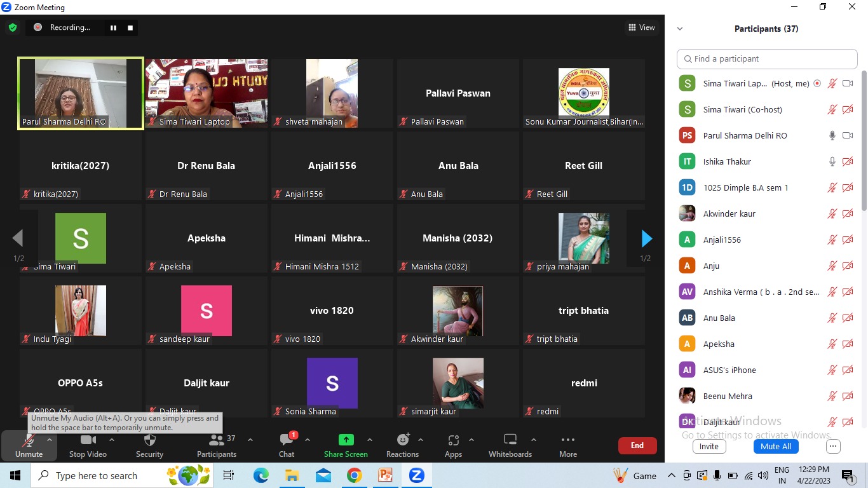The width and height of the screenshot is (868, 488).
Task: Open Mail app from taskbar
Action: tap(323, 475)
